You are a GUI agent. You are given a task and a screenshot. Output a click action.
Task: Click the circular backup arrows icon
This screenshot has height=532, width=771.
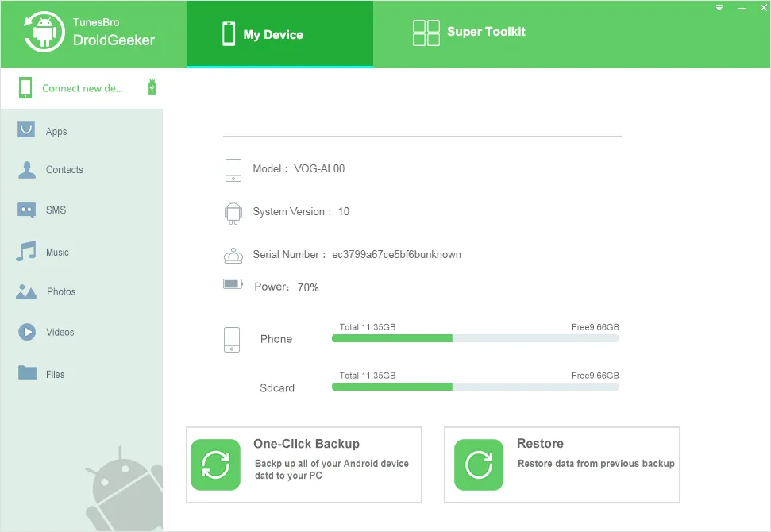click(215, 465)
